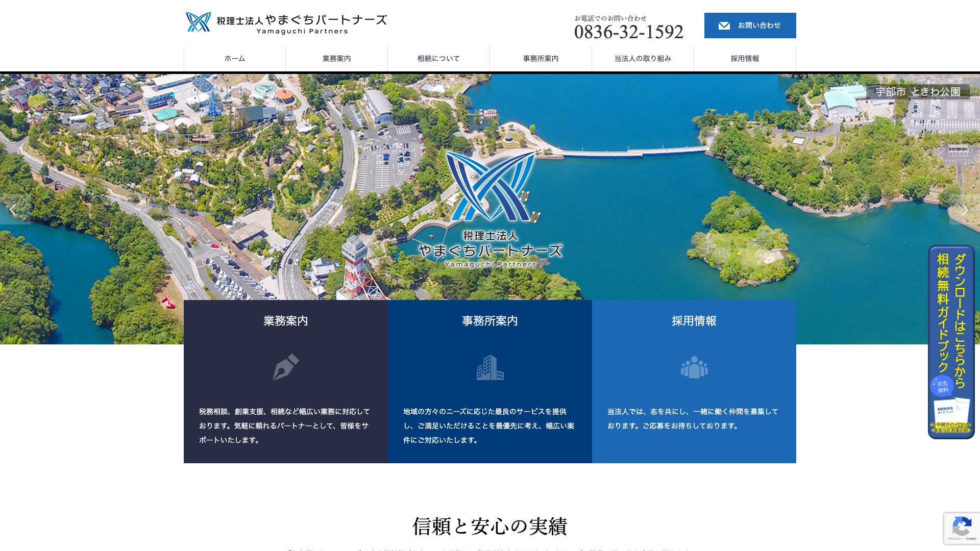The width and height of the screenshot is (980, 551).
Task: Click the pen nib icon under 業務案内
Action: pos(285,367)
